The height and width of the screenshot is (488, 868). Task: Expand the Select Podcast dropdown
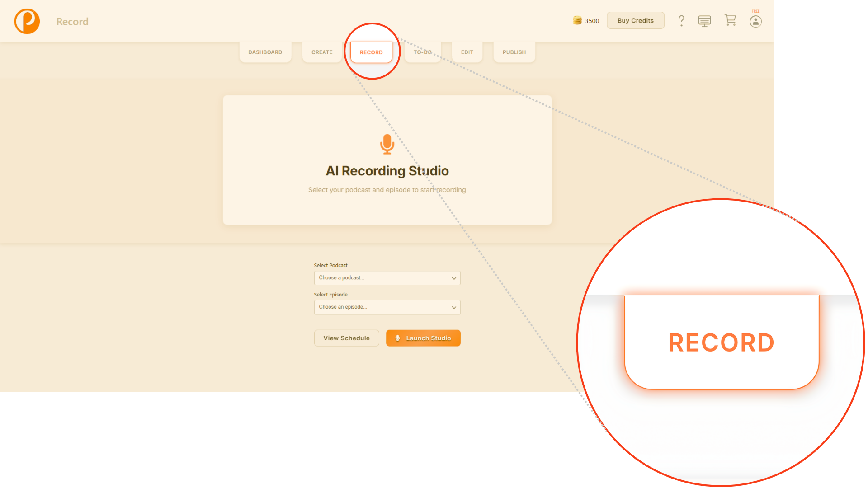pyautogui.click(x=387, y=278)
